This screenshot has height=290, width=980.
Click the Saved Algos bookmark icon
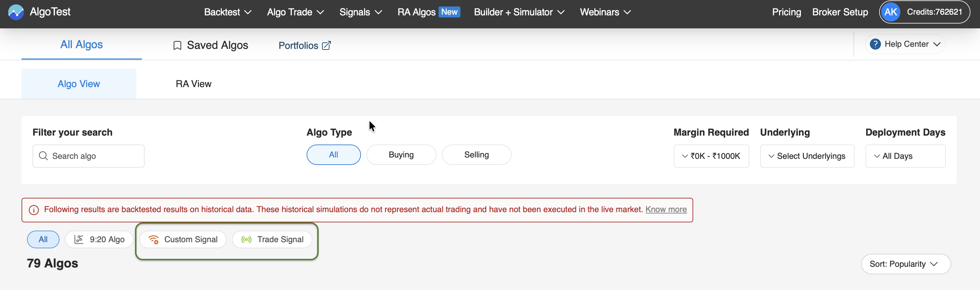point(177,46)
